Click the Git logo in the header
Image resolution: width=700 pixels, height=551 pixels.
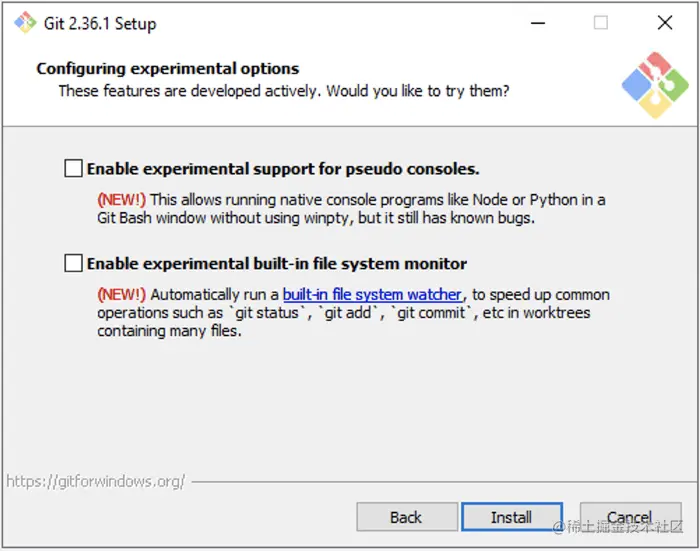point(654,84)
